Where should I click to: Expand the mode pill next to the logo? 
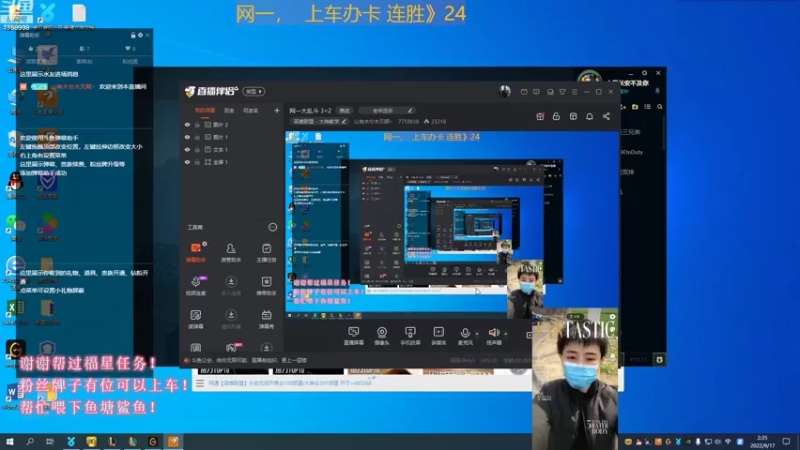coord(254,91)
